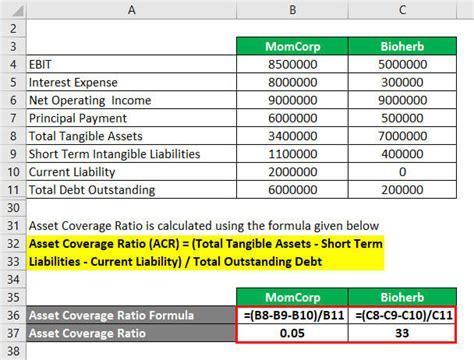
Task: Select MomCorp tangible assets 3400000
Action: 292,136
